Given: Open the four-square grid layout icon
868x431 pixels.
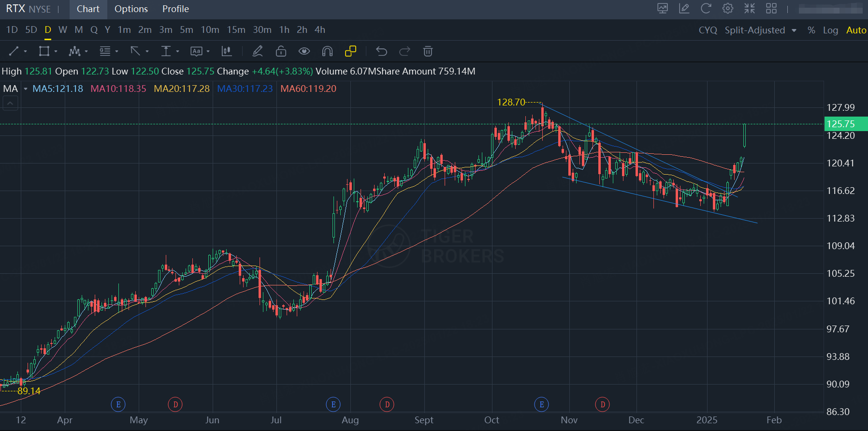Looking at the screenshot, I should point(771,8).
